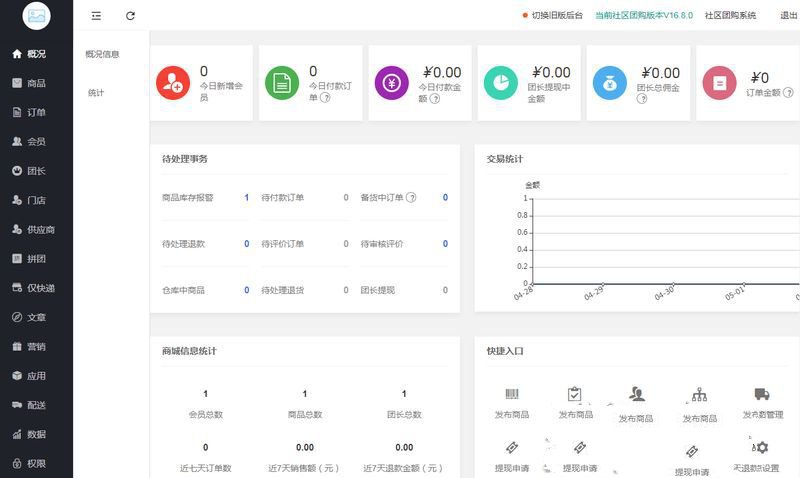Select 拼团 in the sidebar
This screenshot has height=478, width=800.
(x=29, y=259)
